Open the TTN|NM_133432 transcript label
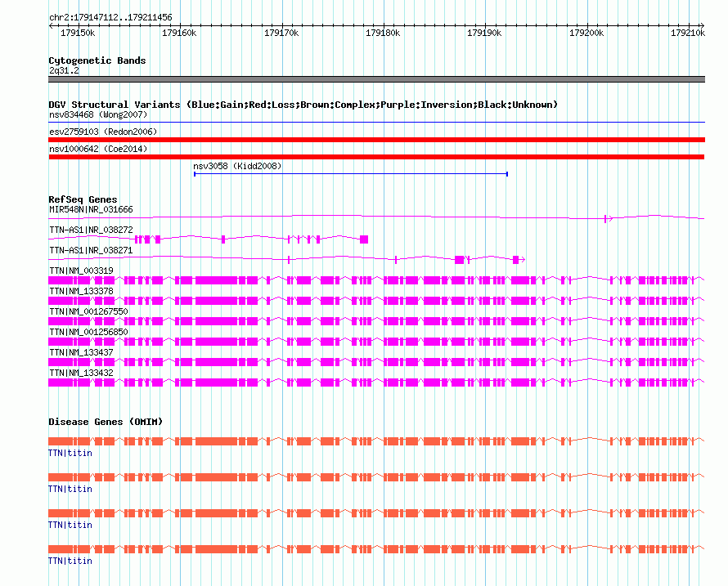The width and height of the screenshot is (728, 586). pos(81,373)
